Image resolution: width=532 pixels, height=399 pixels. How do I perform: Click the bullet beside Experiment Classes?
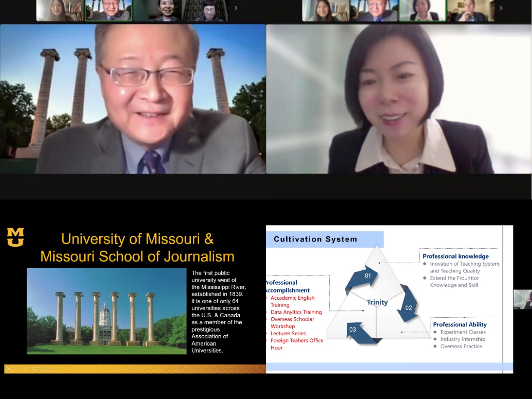tap(436, 332)
